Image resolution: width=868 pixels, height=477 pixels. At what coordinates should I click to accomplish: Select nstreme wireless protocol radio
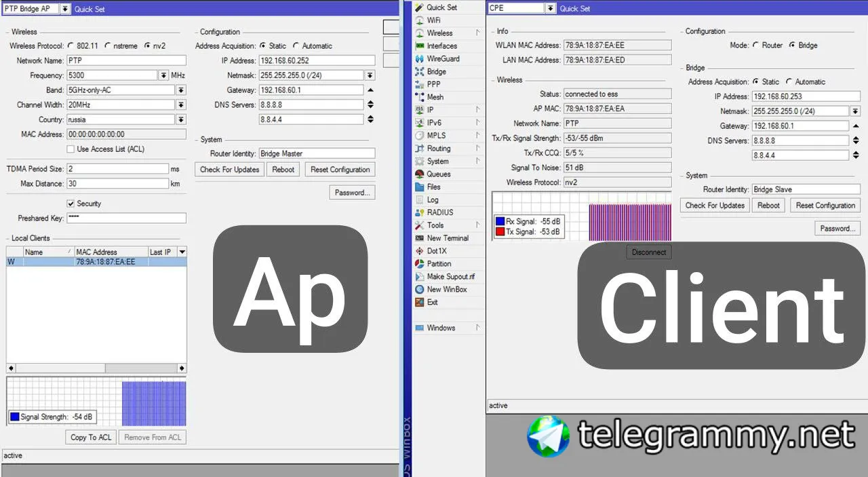108,46
